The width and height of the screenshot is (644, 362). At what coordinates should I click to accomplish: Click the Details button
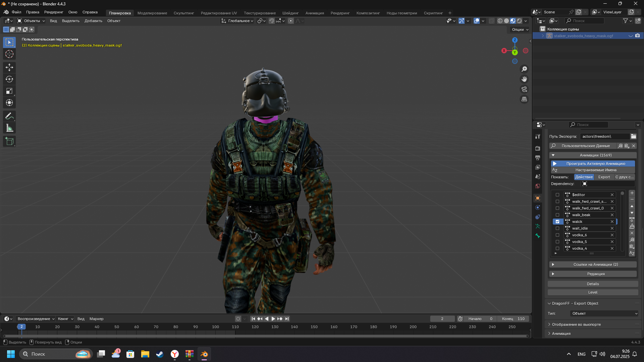click(x=593, y=284)
